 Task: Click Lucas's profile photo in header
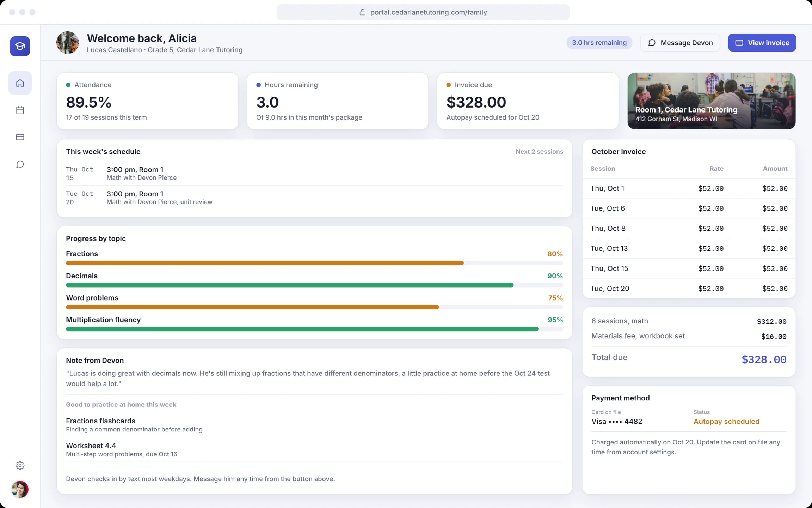(x=68, y=43)
